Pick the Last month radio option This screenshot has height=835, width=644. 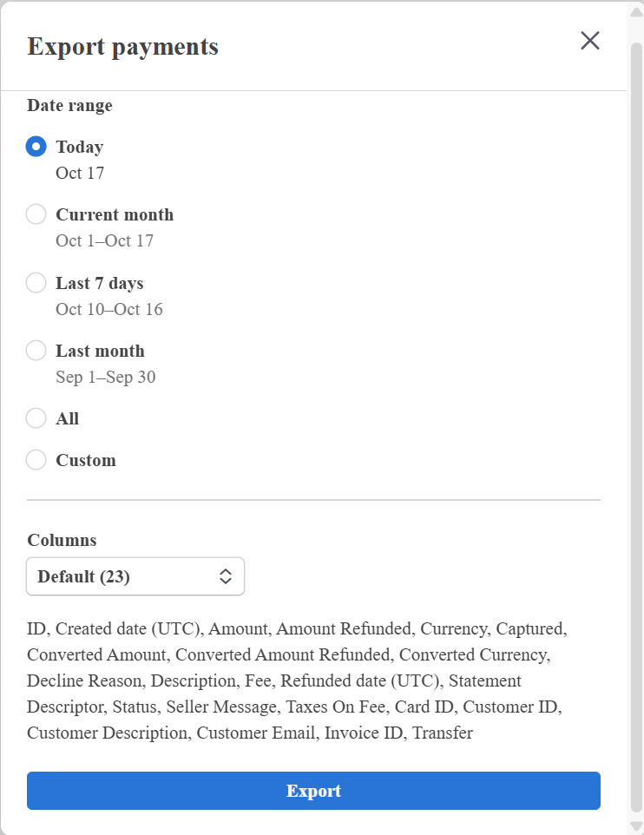36,351
